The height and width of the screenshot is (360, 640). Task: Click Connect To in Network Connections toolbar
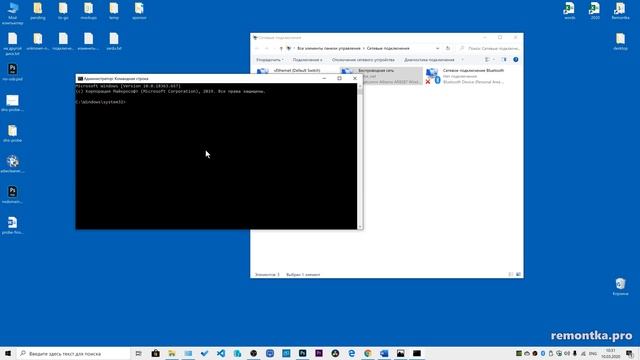click(307, 60)
